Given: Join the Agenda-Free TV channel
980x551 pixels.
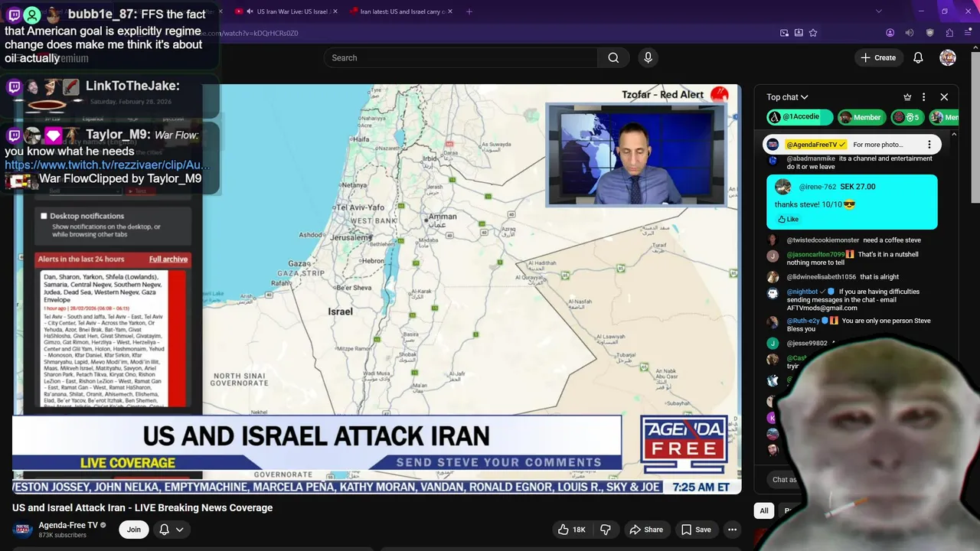Looking at the screenshot, I should (x=134, y=530).
